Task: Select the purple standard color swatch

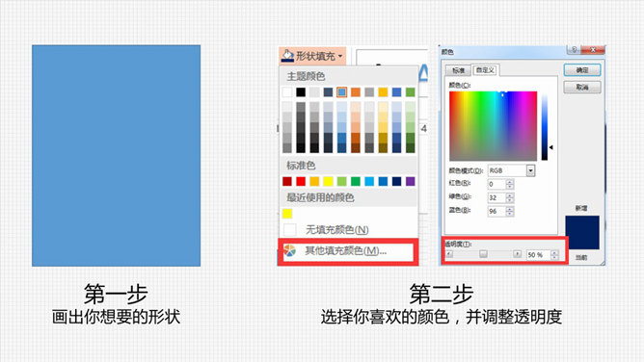Action: (x=411, y=181)
